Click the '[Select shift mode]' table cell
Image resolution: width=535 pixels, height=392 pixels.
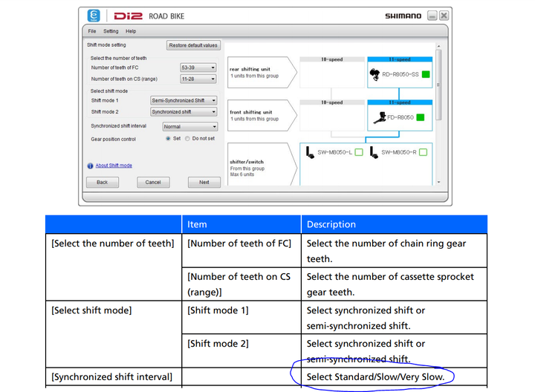tap(114, 334)
